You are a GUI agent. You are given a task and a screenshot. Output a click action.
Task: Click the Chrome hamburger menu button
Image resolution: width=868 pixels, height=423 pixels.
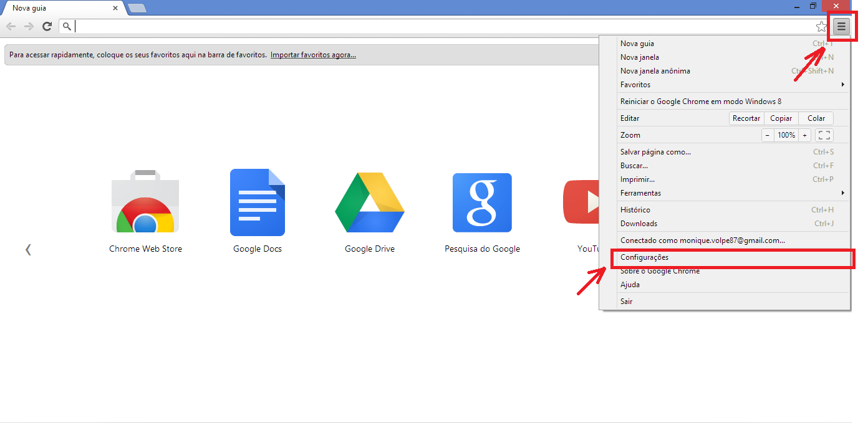841,26
